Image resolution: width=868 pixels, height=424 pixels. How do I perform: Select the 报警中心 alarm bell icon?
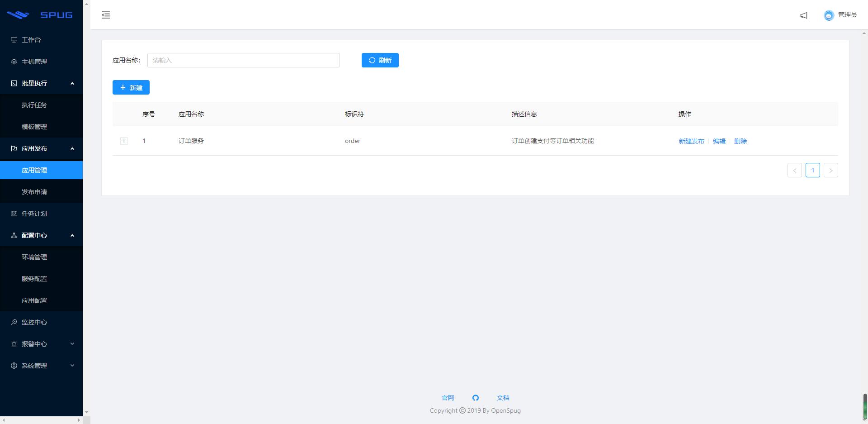click(x=13, y=344)
